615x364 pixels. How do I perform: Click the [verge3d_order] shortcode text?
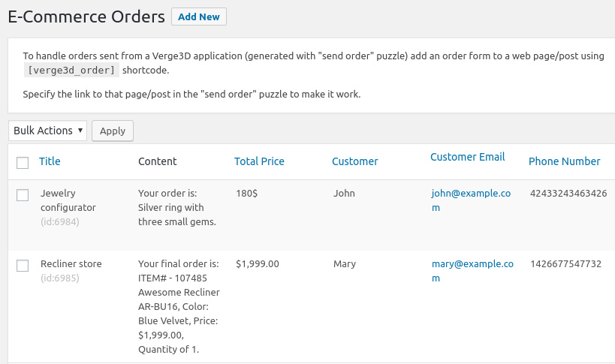pyautogui.click(x=71, y=71)
